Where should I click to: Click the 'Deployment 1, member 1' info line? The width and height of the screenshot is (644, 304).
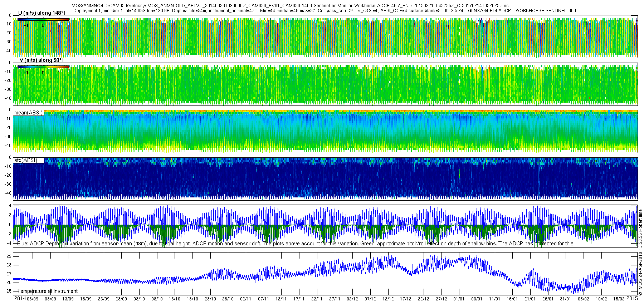click(325, 11)
